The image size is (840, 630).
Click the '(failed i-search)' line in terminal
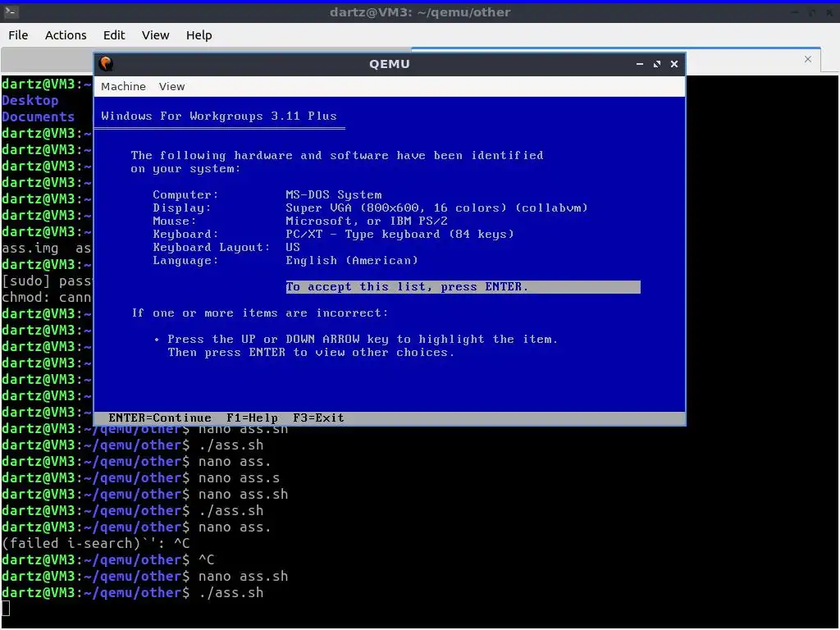click(96, 543)
